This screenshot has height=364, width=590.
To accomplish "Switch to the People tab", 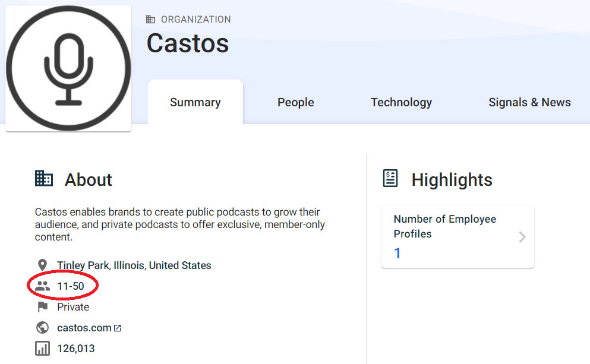I will click(x=295, y=102).
